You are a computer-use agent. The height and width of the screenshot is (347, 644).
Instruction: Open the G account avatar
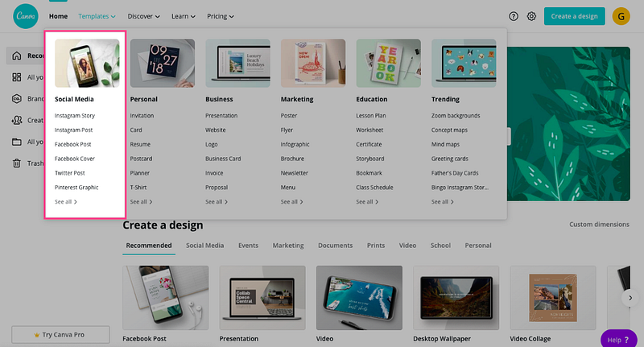621,16
